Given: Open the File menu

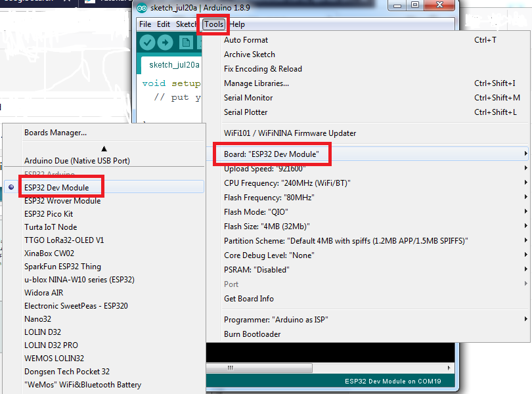Looking at the screenshot, I should pos(145,24).
